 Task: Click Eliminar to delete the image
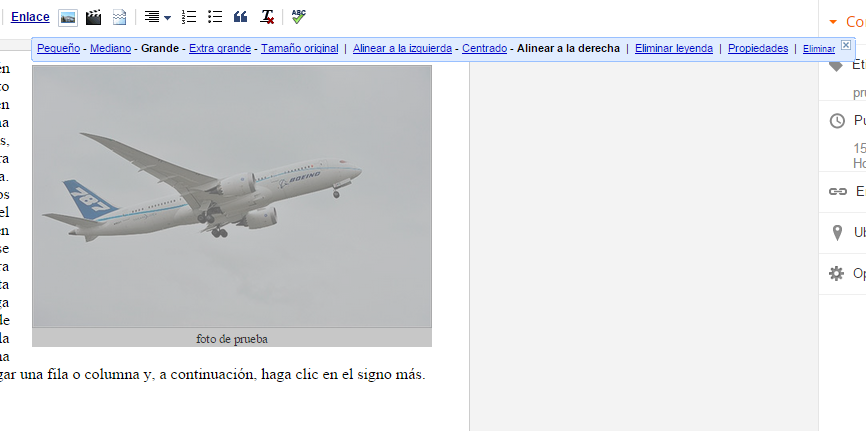819,49
